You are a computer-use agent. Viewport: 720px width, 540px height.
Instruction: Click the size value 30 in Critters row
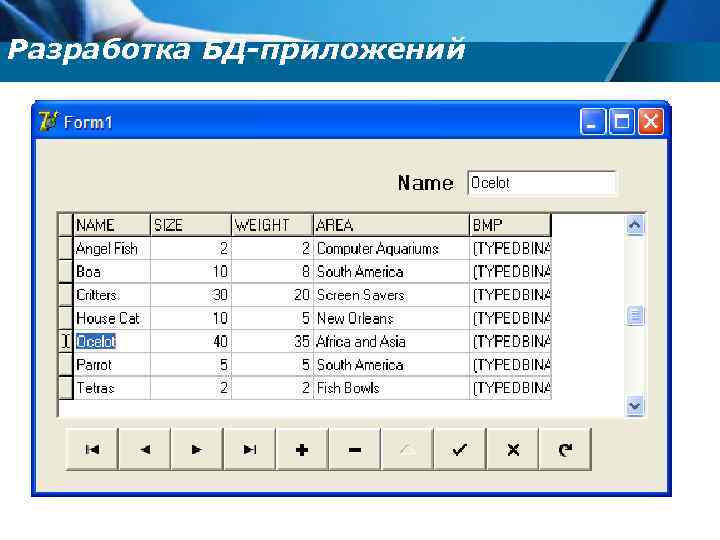[x=191, y=295]
